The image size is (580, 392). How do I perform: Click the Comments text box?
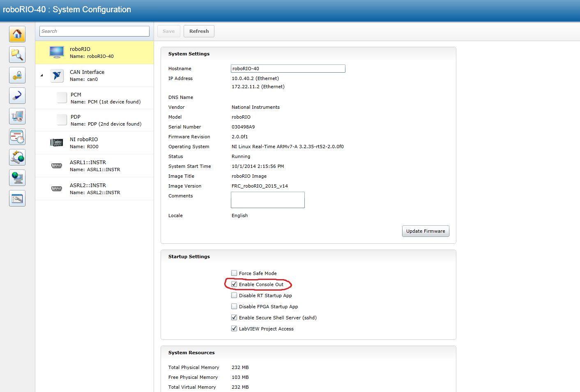pos(268,200)
